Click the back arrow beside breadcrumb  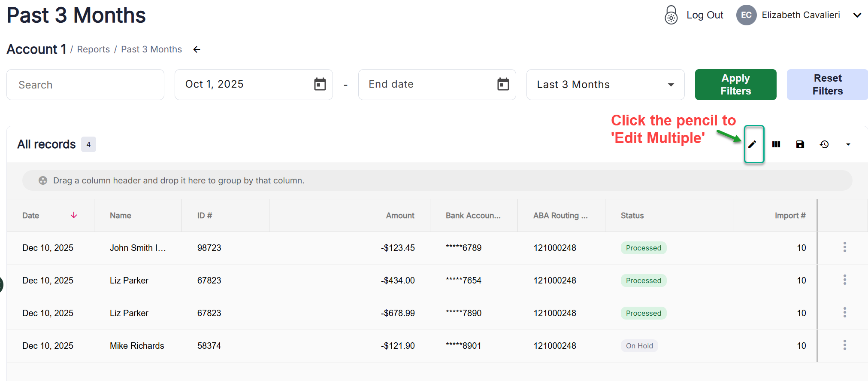197,49
